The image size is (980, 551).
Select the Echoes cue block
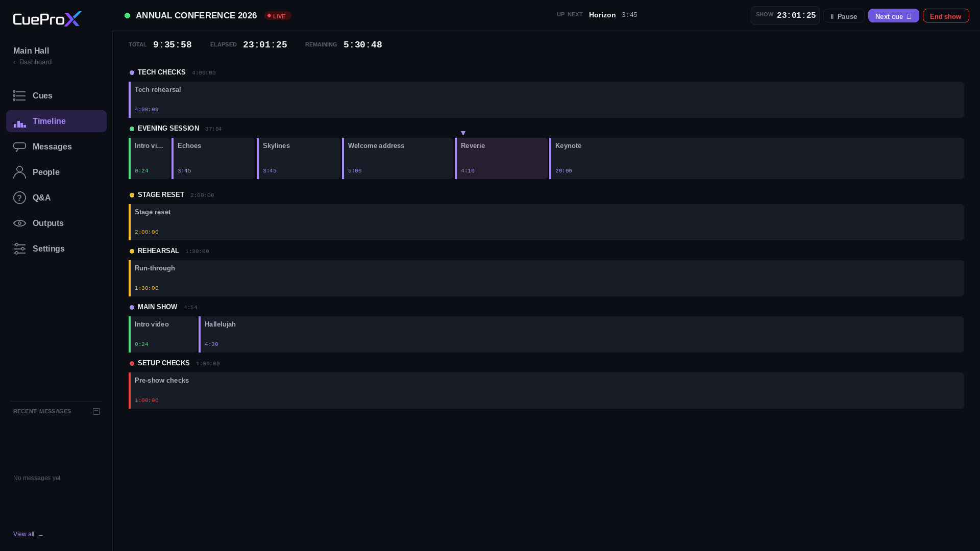[x=213, y=159]
